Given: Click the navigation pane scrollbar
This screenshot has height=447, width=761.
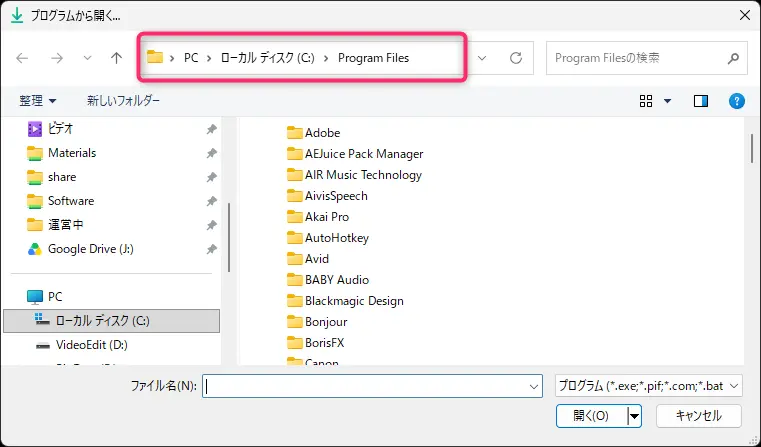Looking at the screenshot, I should (x=229, y=238).
